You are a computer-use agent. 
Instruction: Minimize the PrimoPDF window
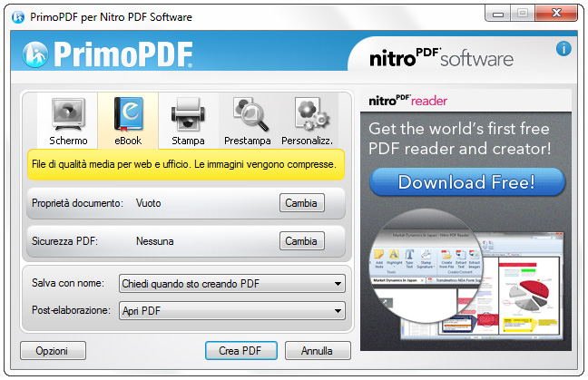tap(498, 14)
